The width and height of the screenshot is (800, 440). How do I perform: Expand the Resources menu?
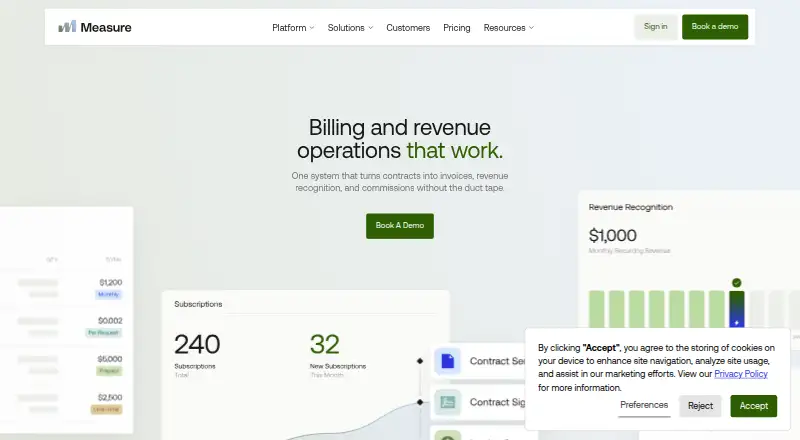click(x=509, y=28)
